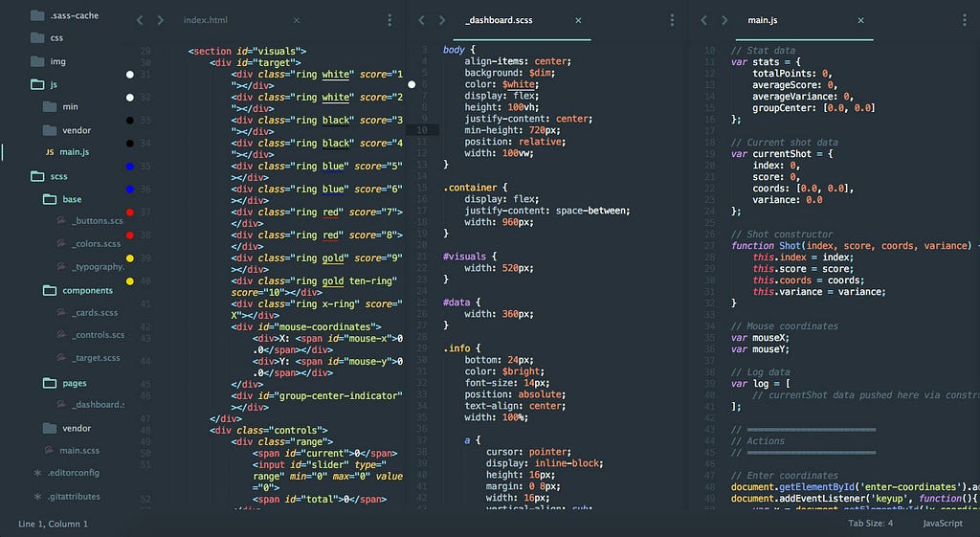This screenshot has width=980, height=537.
Task: Click the white color dot at line 32
Action: click(130, 98)
